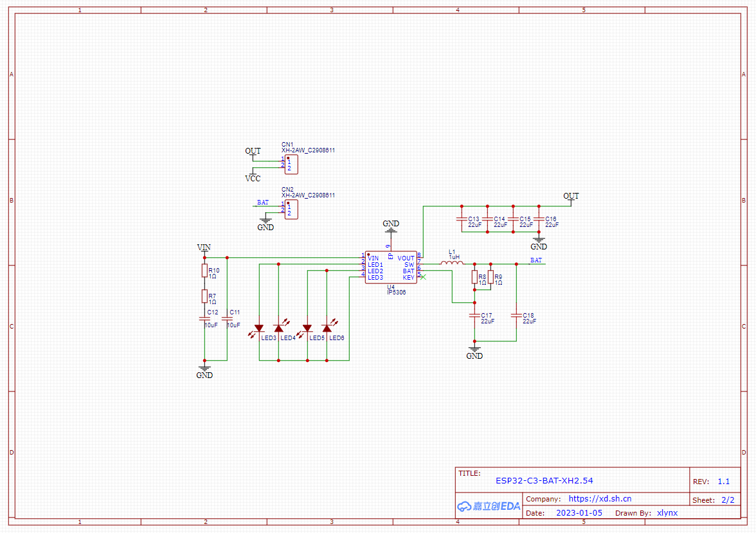Select the CN2 connector symbol

[291, 209]
